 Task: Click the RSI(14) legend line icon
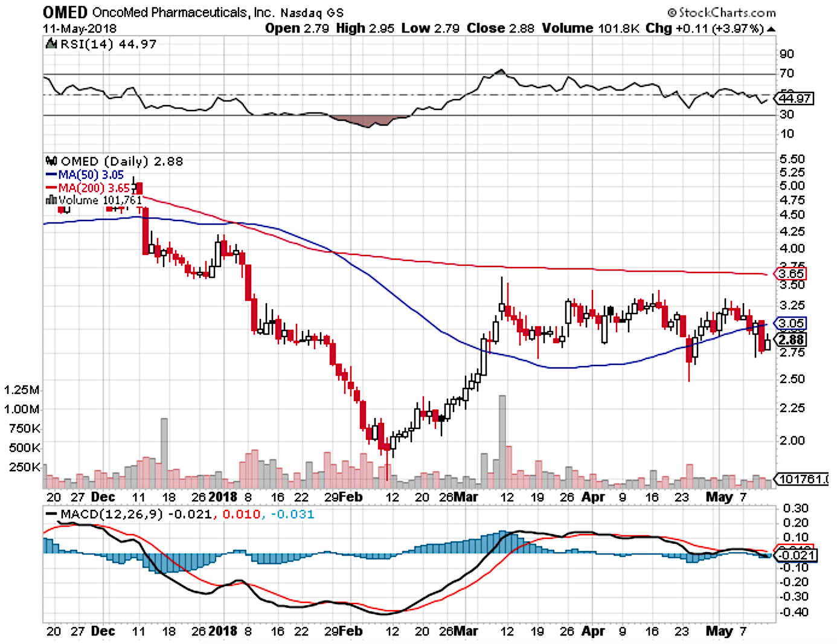52,44
